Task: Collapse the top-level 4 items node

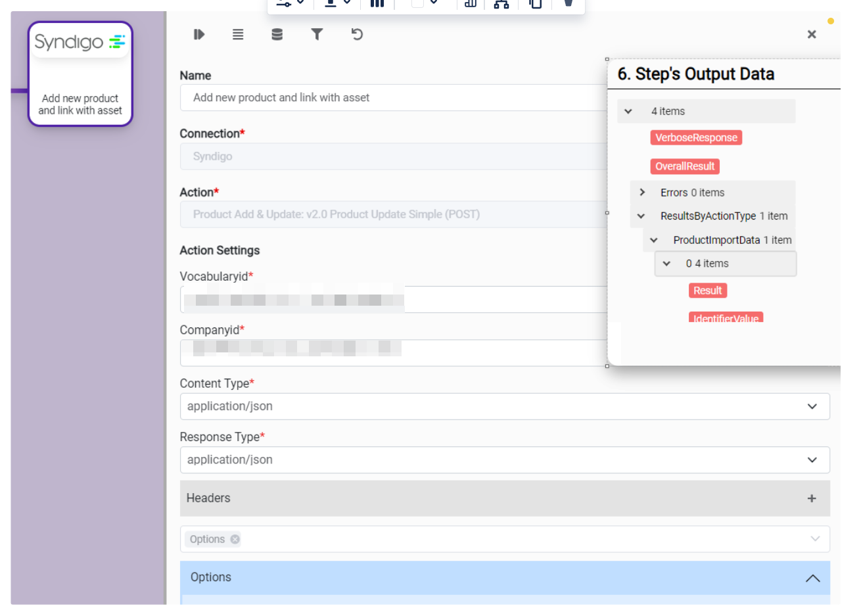Action: 628,112
